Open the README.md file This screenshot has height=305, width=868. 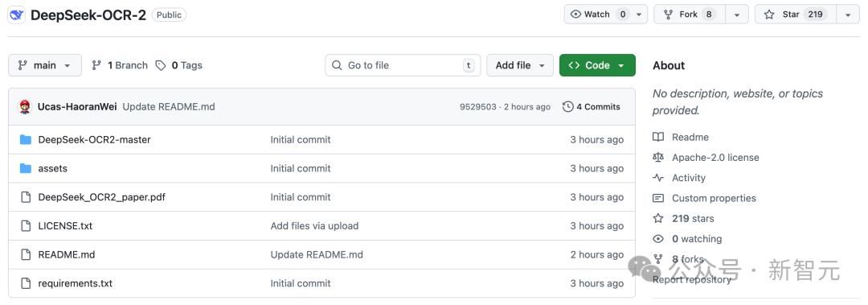click(x=67, y=254)
